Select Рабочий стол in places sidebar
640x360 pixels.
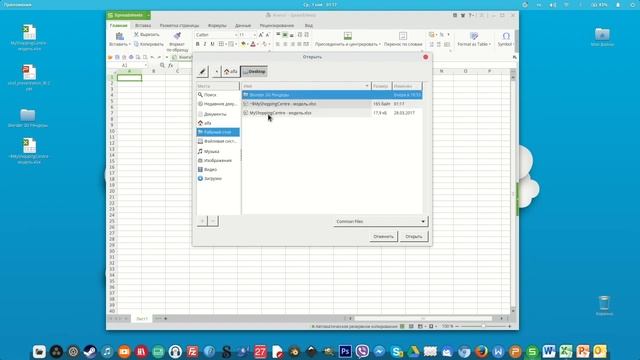(218, 132)
